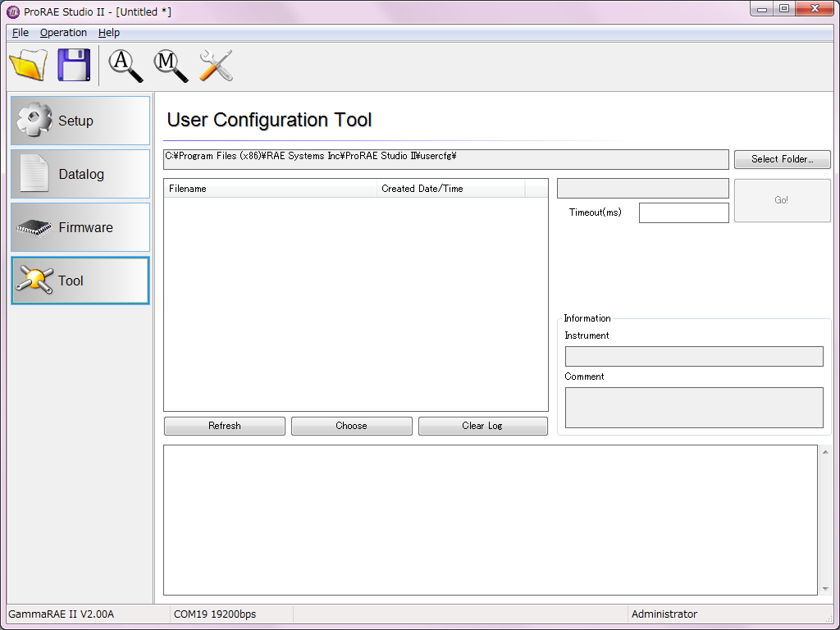Click the Refresh button
Screen dimensions: 840x630
[x=225, y=426]
